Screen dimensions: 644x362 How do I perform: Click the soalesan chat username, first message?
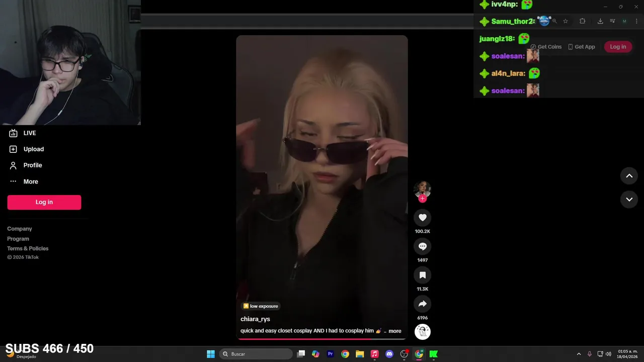pyautogui.click(x=508, y=56)
